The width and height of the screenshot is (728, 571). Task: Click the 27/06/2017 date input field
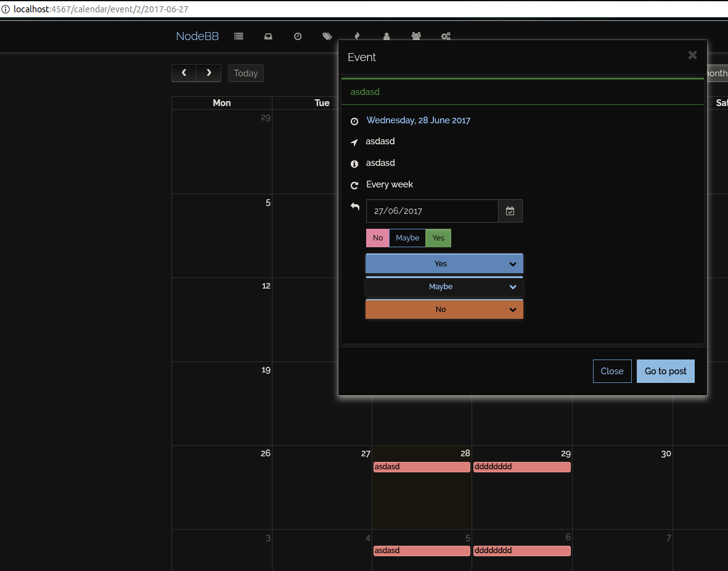tap(432, 211)
